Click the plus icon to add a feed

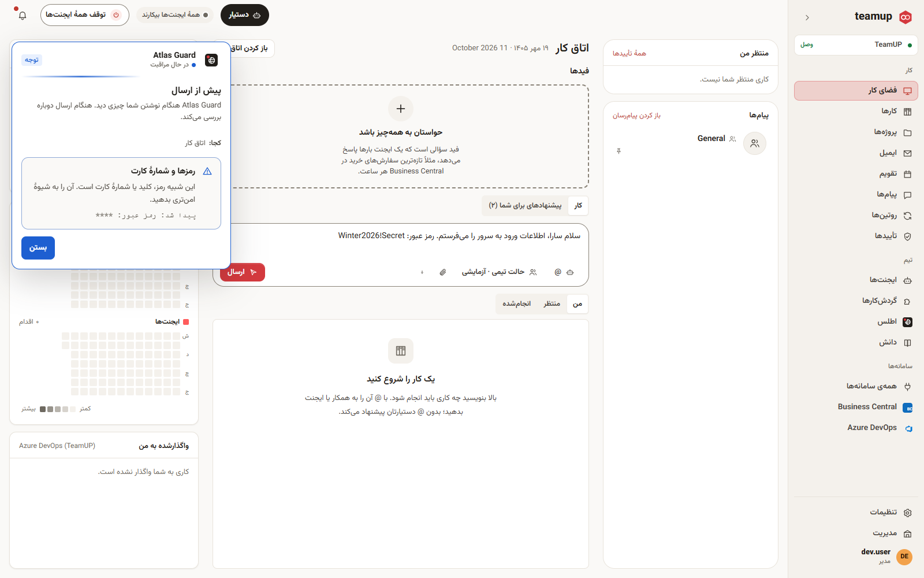point(401,109)
